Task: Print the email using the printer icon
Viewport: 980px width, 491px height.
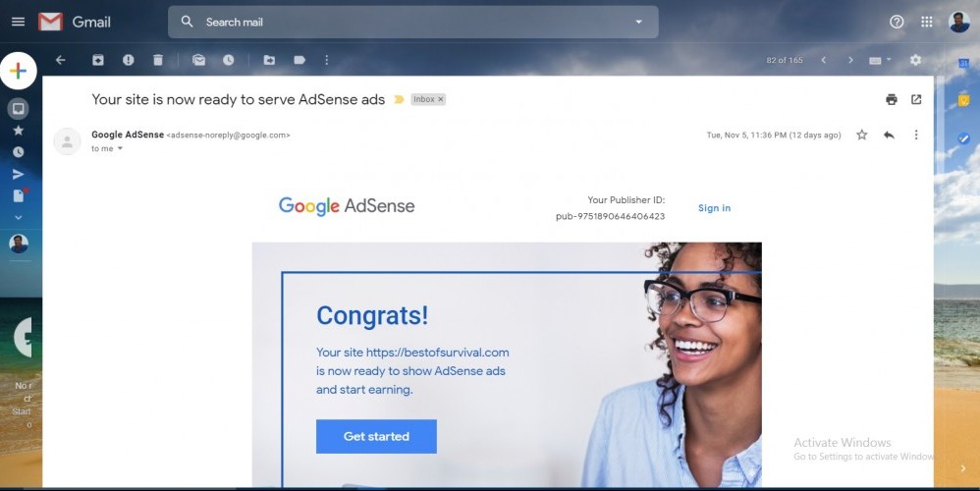Action: (892, 99)
